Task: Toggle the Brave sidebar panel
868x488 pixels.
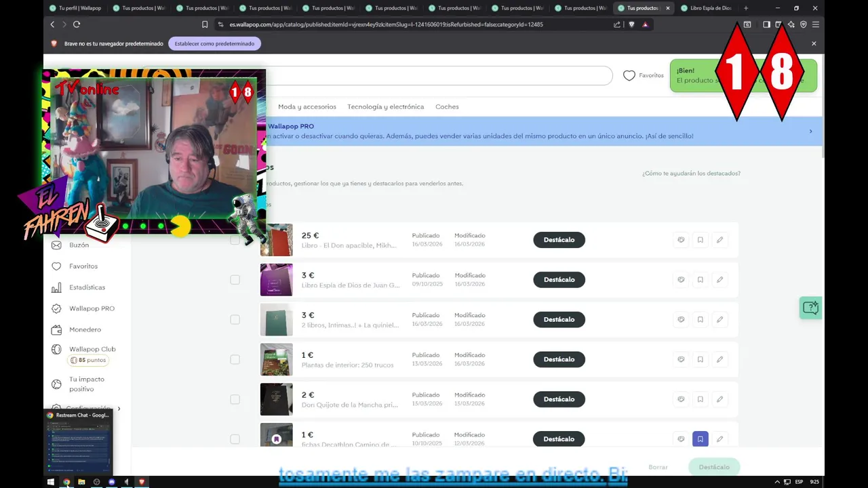Action: pyautogui.click(x=766, y=24)
